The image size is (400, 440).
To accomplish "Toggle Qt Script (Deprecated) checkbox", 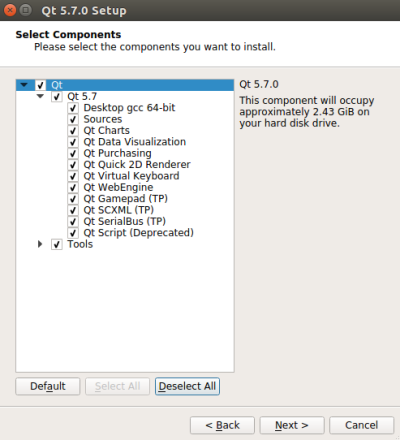I will (73, 233).
